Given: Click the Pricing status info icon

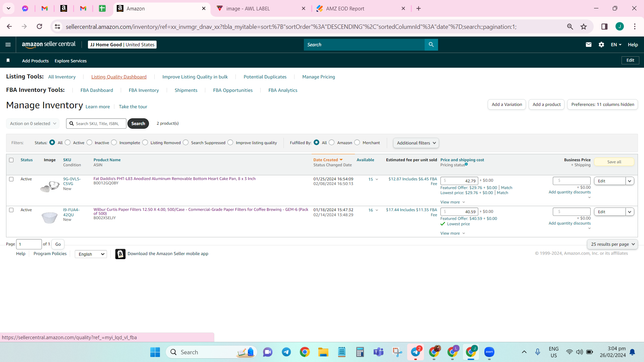Looking at the screenshot, I should (x=466, y=164).
